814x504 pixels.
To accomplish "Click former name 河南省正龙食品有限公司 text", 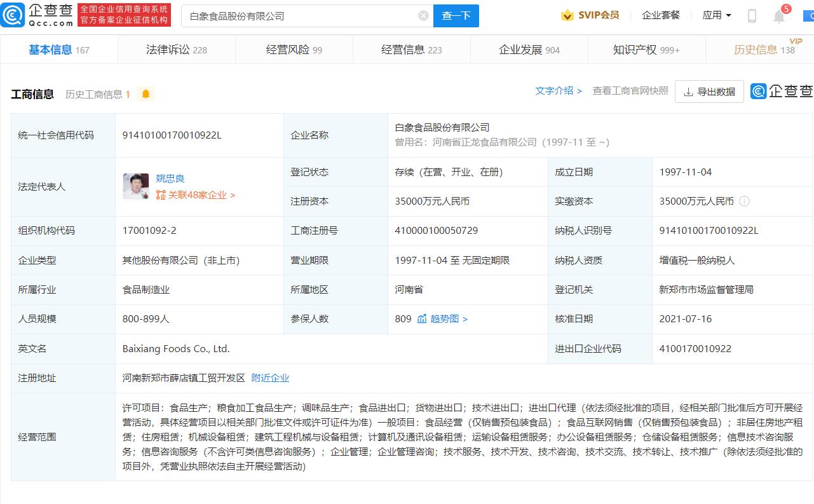I will 485,142.
